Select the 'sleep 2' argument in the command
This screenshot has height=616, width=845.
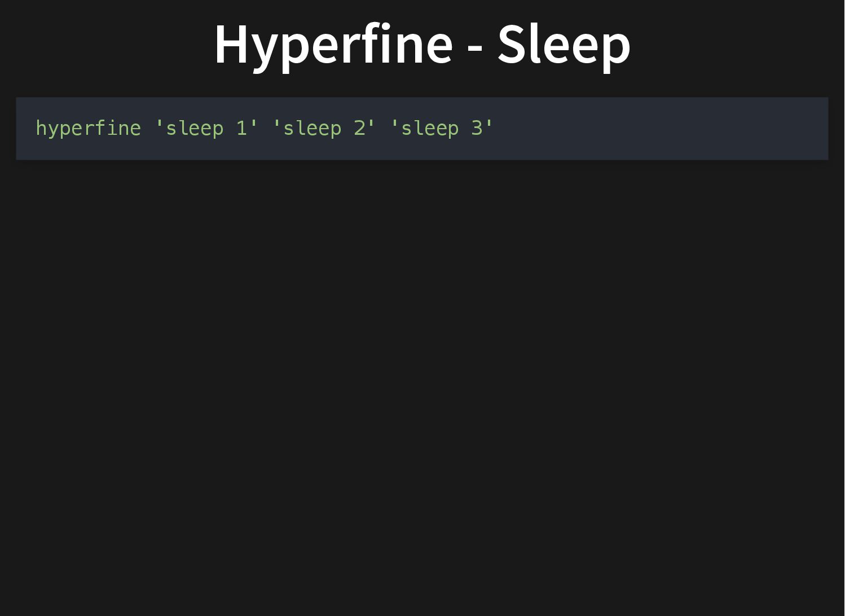[324, 128]
